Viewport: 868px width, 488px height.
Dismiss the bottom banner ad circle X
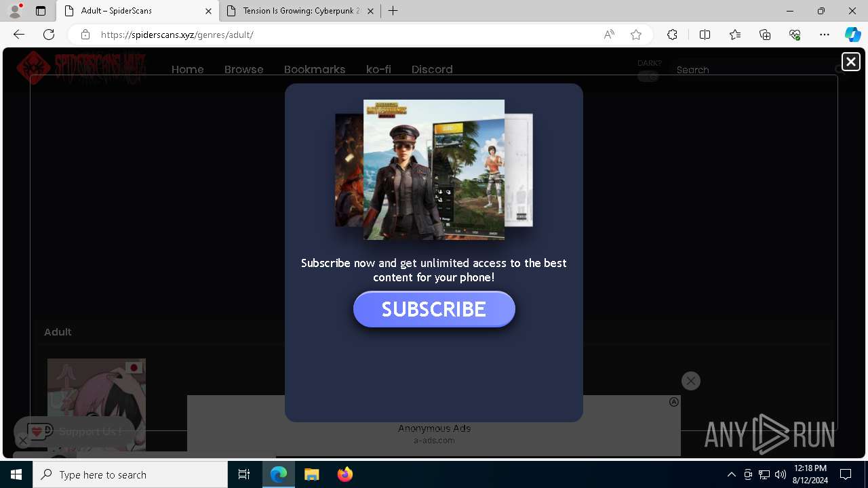click(690, 381)
